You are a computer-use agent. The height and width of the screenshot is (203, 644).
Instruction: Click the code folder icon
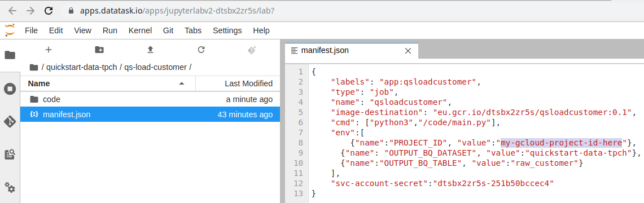point(34,99)
